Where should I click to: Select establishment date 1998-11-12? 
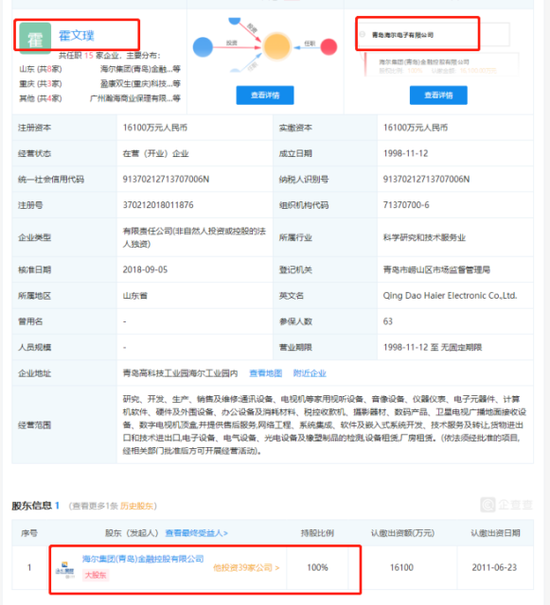click(406, 153)
